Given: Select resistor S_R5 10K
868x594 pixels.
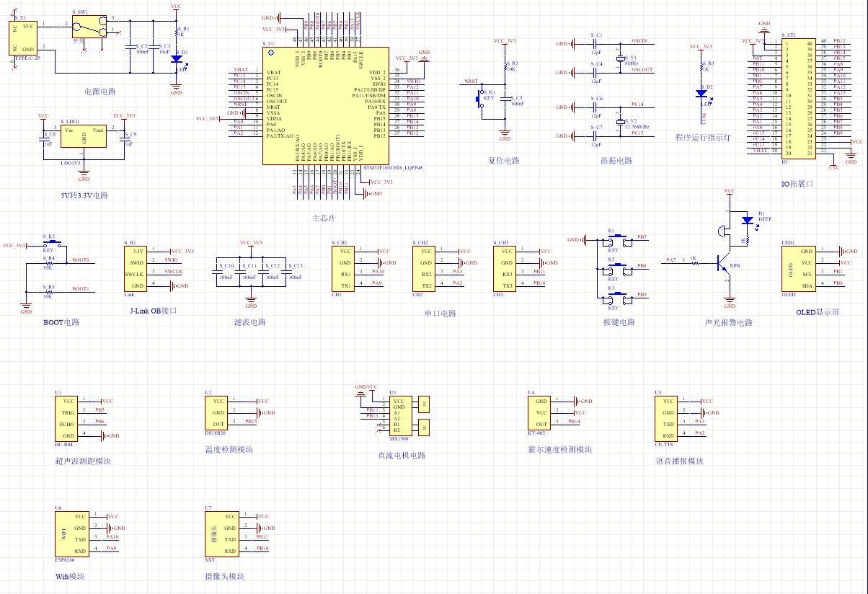Looking at the screenshot, I should (x=48, y=291).
